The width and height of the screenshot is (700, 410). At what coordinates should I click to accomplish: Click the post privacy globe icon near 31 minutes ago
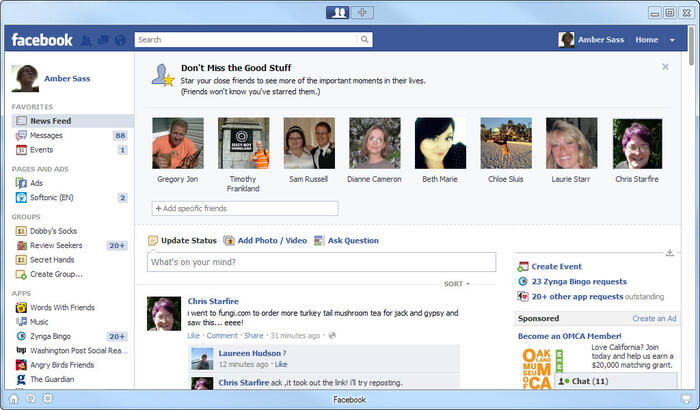[x=332, y=335]
